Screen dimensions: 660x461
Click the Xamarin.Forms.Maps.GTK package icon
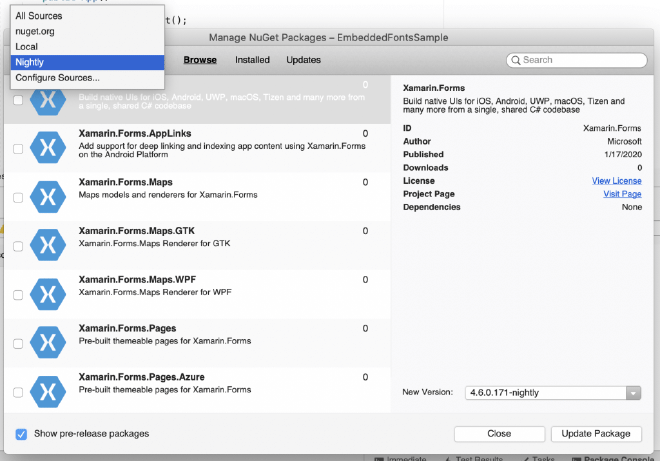click(x=48, y=245)
